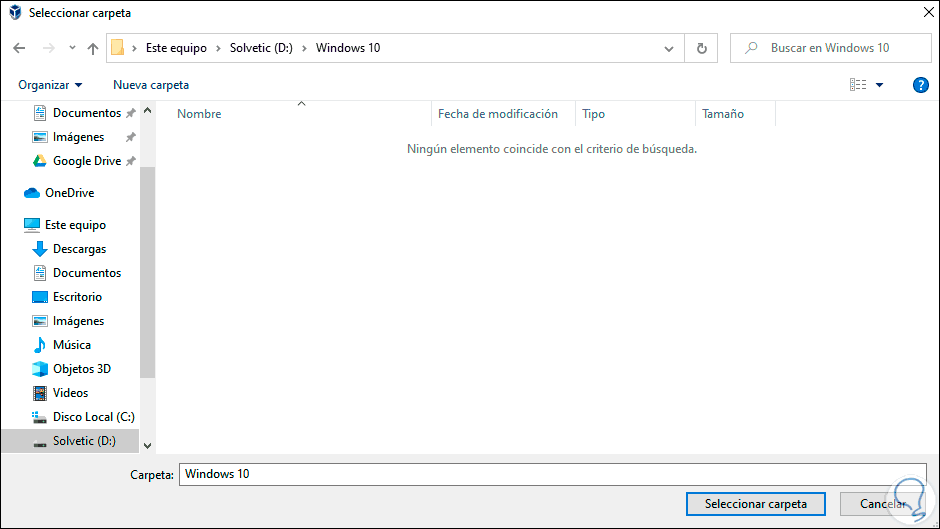This screenshot has height=529, width=940.
Task: Cancel the folder selection dialog
Action: tap(883, 504)
